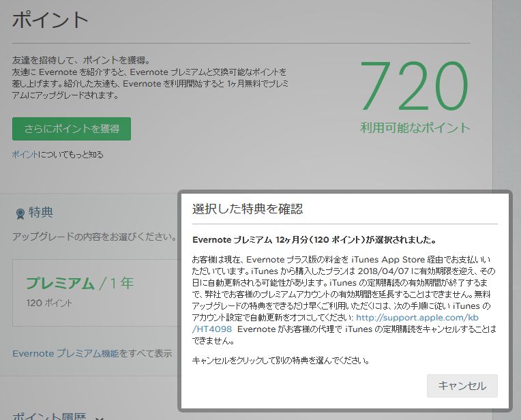Click the 友達を招待して、ポイントを獲得 intro text
Screen dimensions: 521x420
tap(80, 60)
